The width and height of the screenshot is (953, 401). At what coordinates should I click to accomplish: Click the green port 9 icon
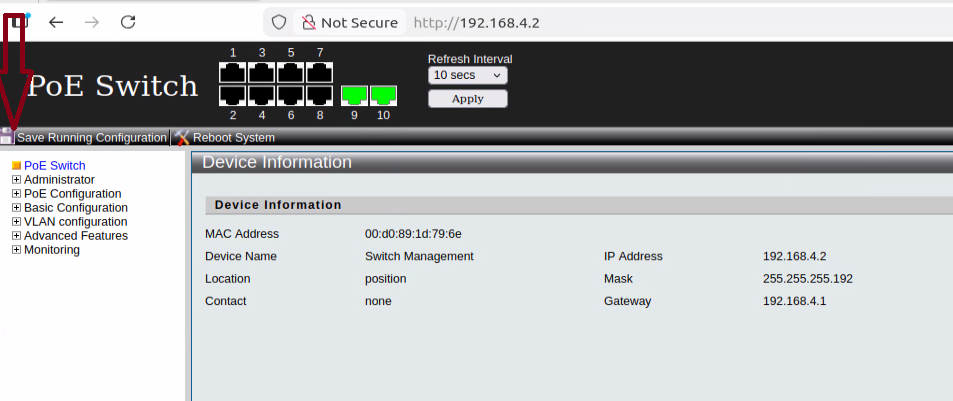pyautogui.click(x=354, y=95)
